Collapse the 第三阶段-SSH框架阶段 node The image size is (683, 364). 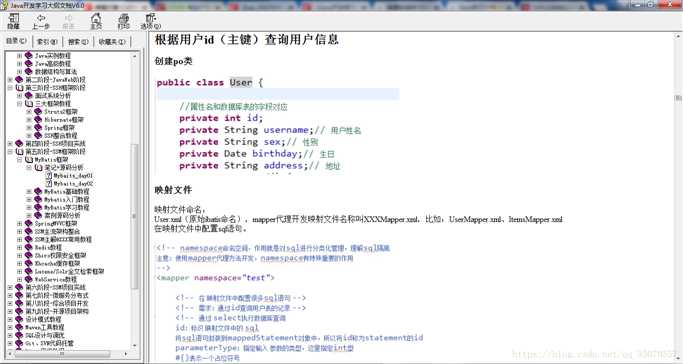(x=10, y=88)
